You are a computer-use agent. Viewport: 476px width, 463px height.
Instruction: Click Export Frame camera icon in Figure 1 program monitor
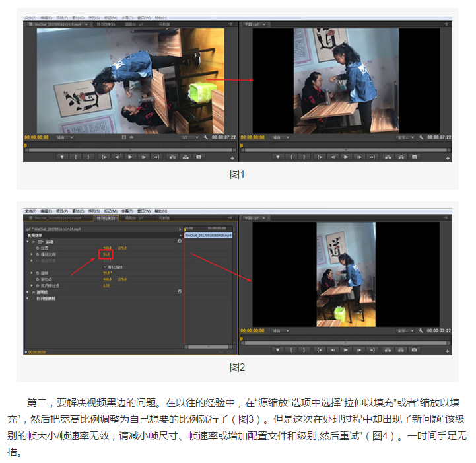pyautogui.click(x=414, y=157)
